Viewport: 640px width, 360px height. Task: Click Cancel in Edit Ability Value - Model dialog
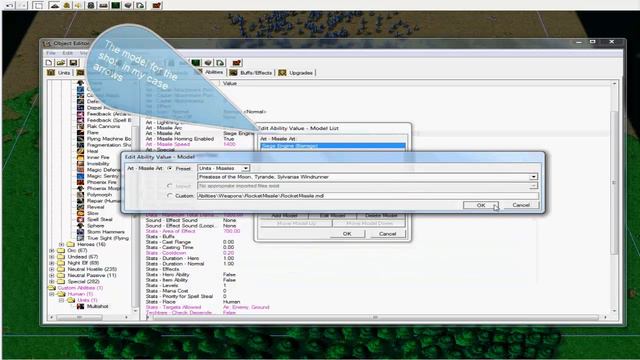coord(521,205)
